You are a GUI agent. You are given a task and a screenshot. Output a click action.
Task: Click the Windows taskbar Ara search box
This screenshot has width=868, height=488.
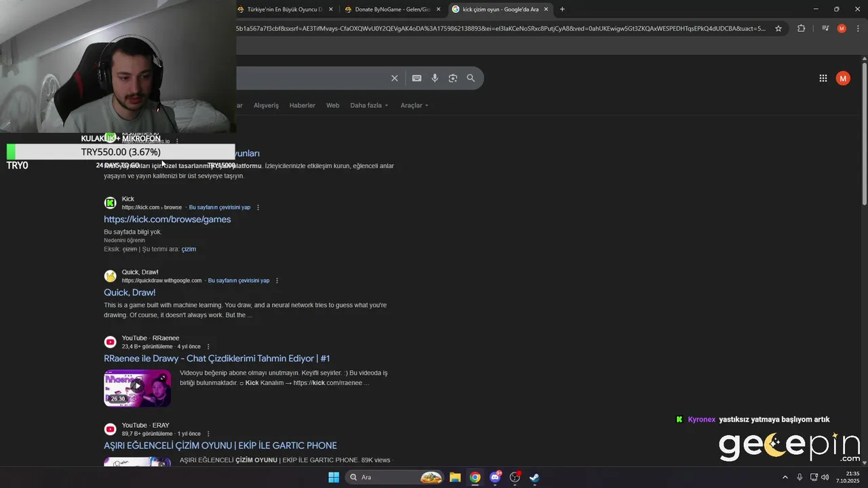[395, 477]
